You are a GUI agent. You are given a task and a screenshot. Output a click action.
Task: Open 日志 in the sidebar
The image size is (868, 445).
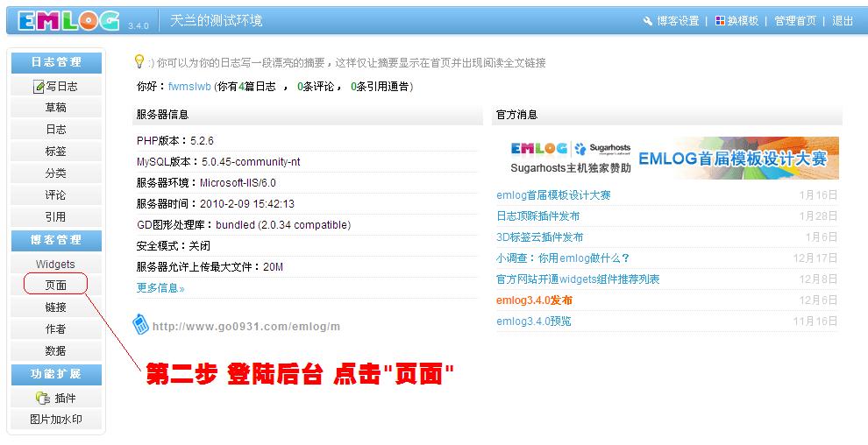56,130
